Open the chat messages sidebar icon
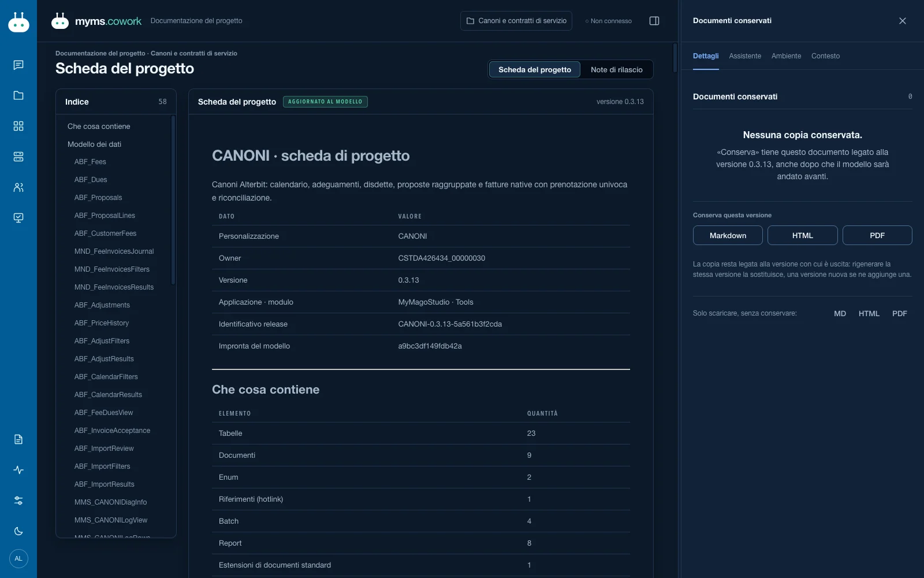 pos(18,65)
